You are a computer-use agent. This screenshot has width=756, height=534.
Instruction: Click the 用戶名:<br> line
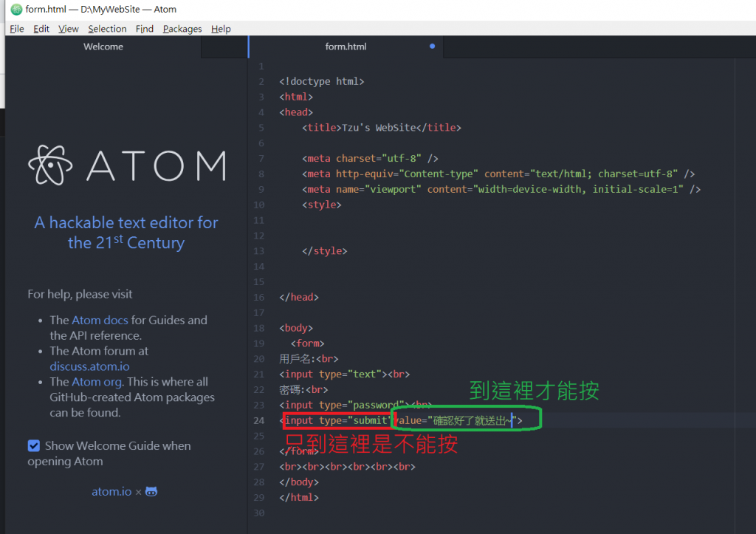tap(309, 359)
